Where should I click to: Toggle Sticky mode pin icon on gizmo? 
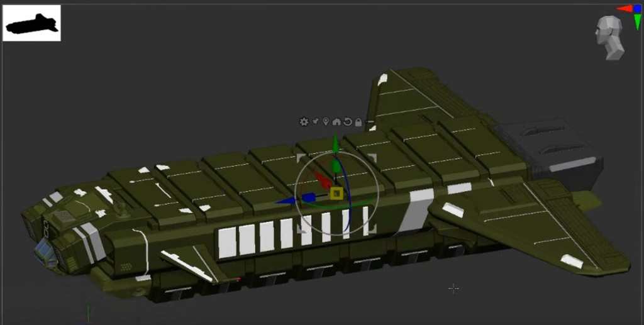coord(315,121)
